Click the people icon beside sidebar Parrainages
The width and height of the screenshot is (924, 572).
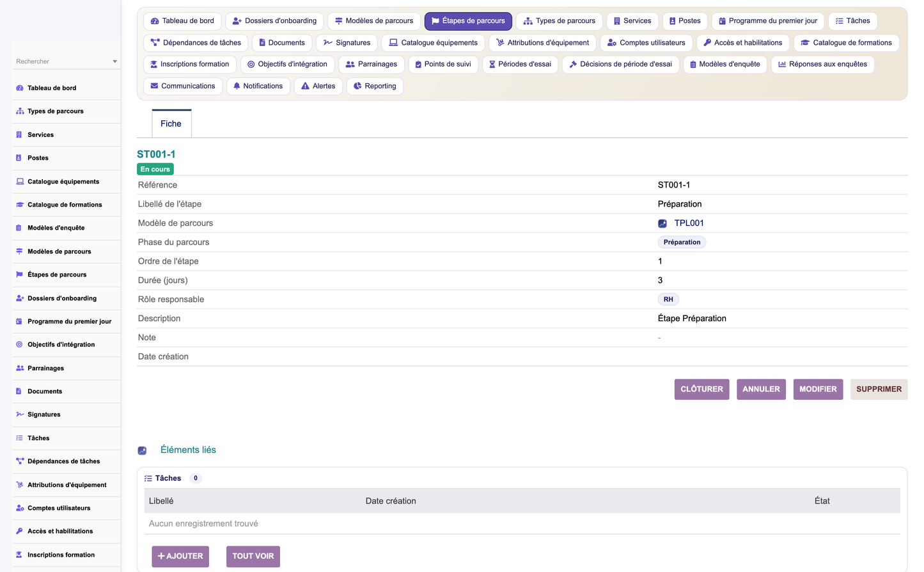tap(20, 369)
